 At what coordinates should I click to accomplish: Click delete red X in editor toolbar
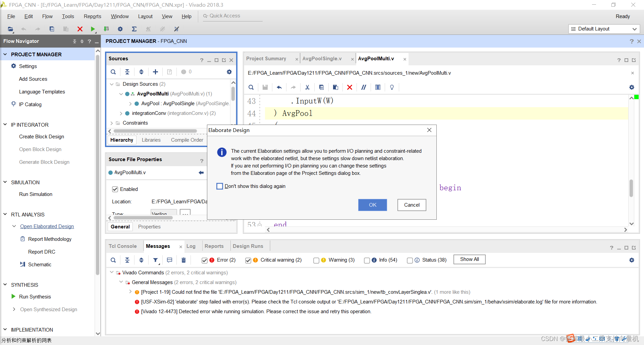click(x=350, y=87)
